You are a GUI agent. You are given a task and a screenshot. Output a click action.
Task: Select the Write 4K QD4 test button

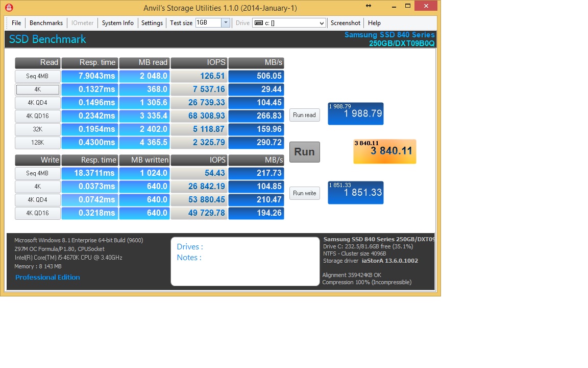click(x=37, y=200)
